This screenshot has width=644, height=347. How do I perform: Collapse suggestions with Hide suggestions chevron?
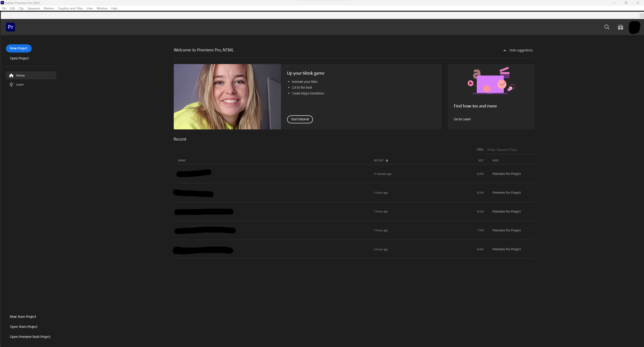tap(505, 50)
